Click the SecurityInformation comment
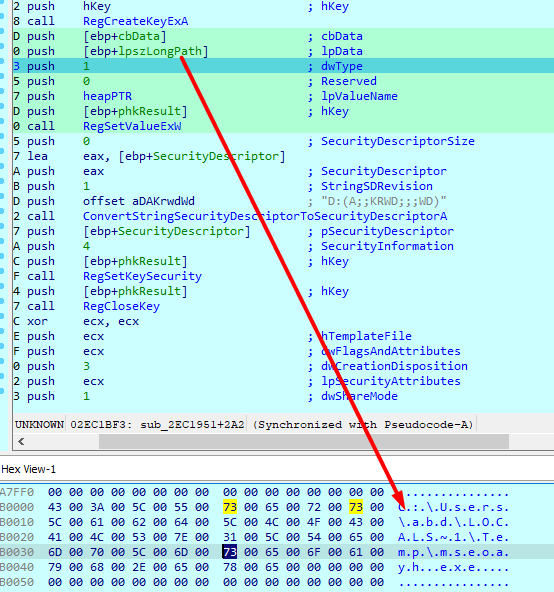This screenshot has height=592, width=554. (x=387, y=246)
